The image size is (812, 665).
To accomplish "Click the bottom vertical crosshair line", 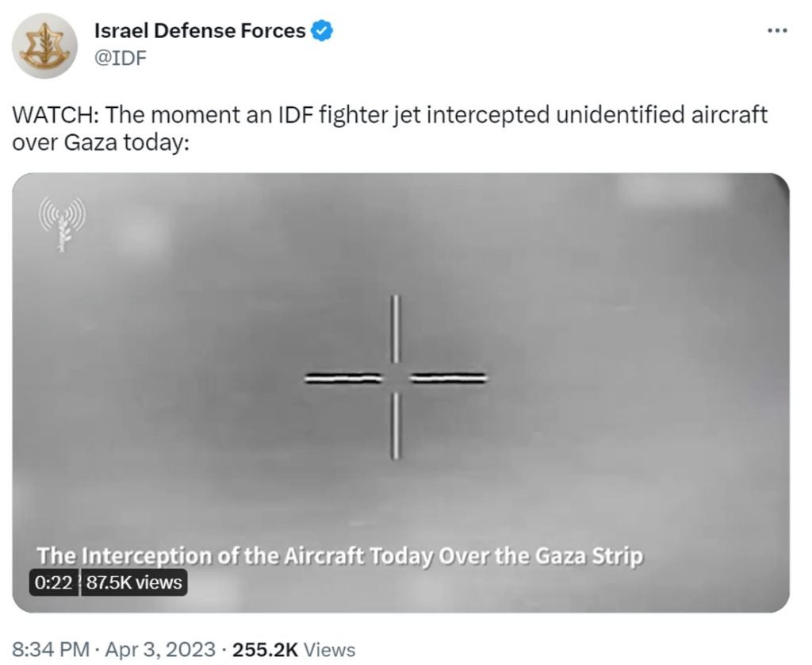I will click(396, 425).
